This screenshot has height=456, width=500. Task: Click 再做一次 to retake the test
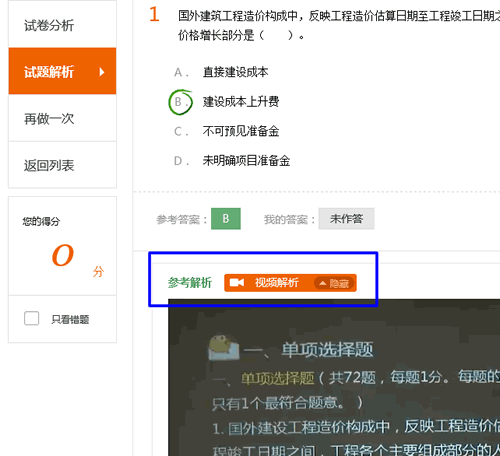(62, 118)
